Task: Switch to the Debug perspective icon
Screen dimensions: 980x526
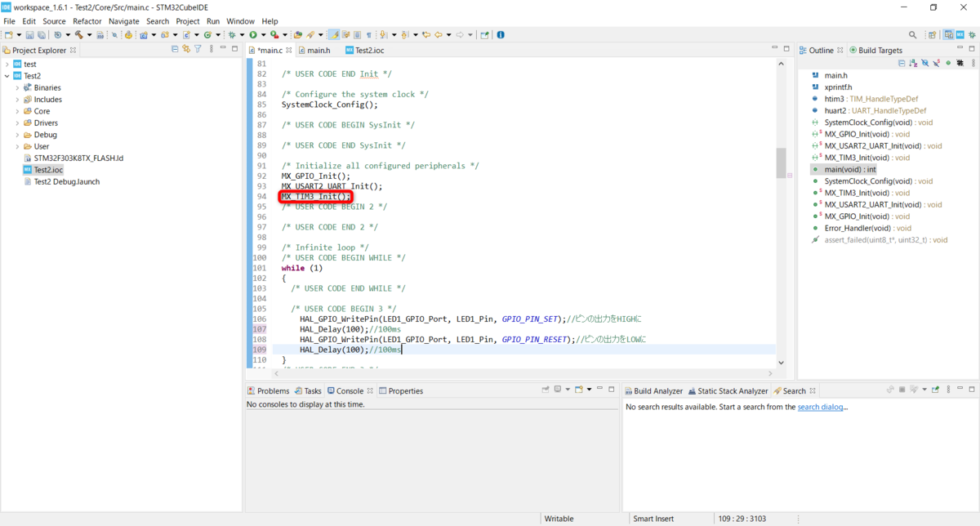Action: pos(972,35)
